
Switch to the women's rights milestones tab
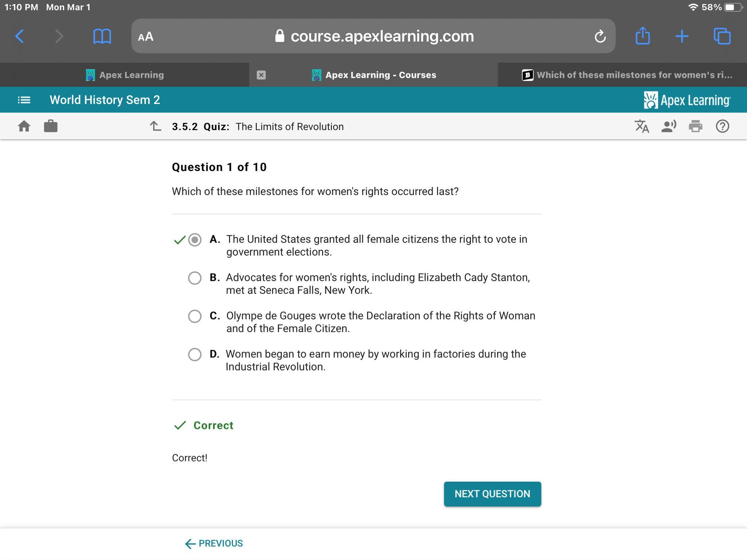tap(627, 75)
